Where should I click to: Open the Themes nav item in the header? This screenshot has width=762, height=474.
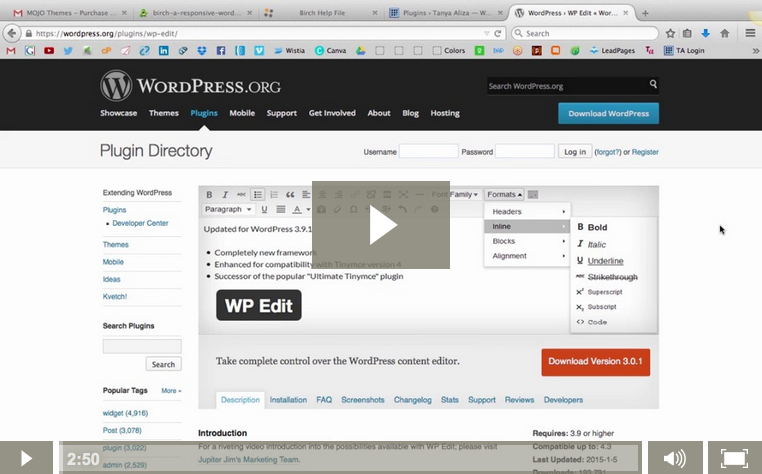click(x=164, y=113)
